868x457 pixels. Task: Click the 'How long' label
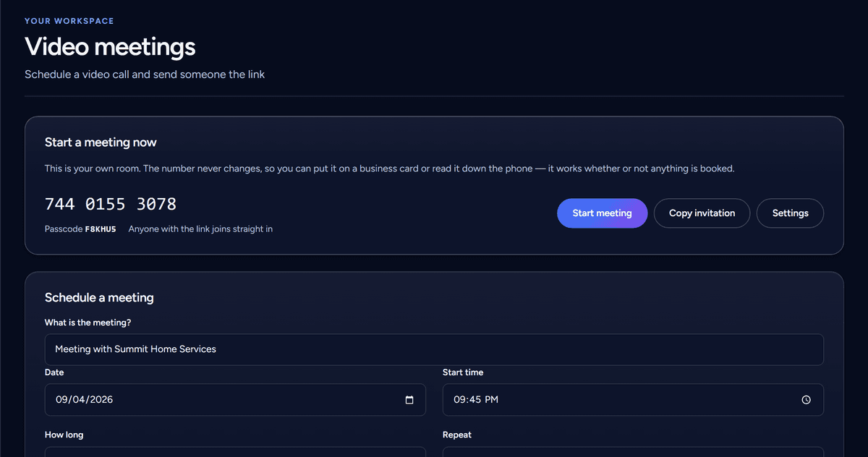click(x=64, y=435)
